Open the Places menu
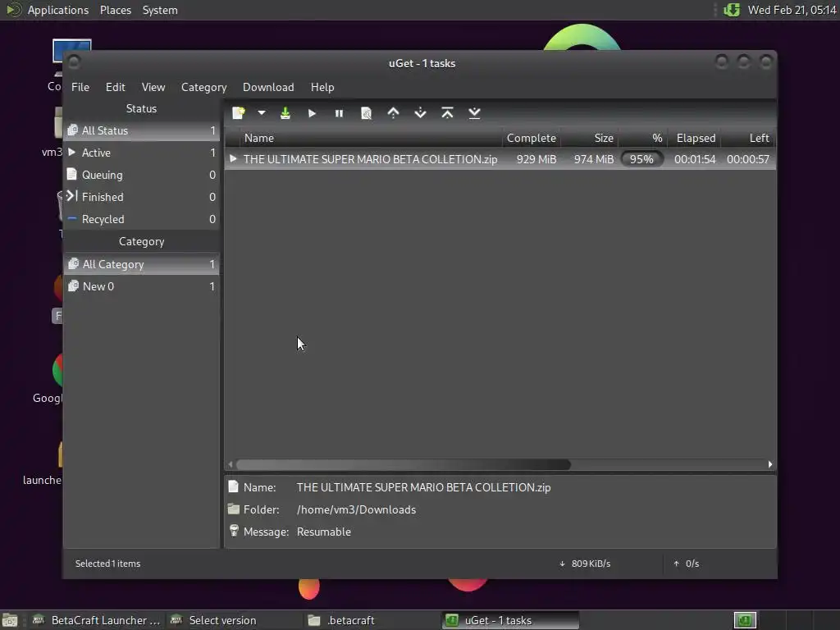 click(116, 10)
